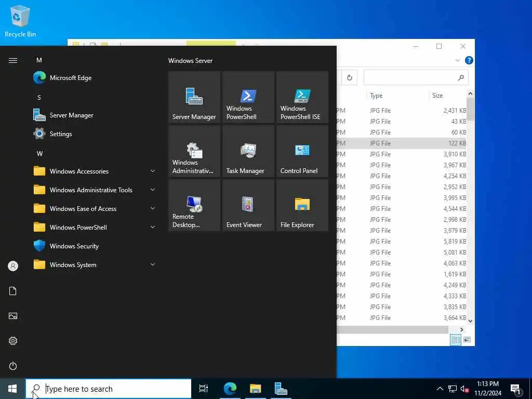The width and height of the screenshot is (532, 399).
Task: Open the Windows Administrative Tools tile
Action: coord(194,151)
